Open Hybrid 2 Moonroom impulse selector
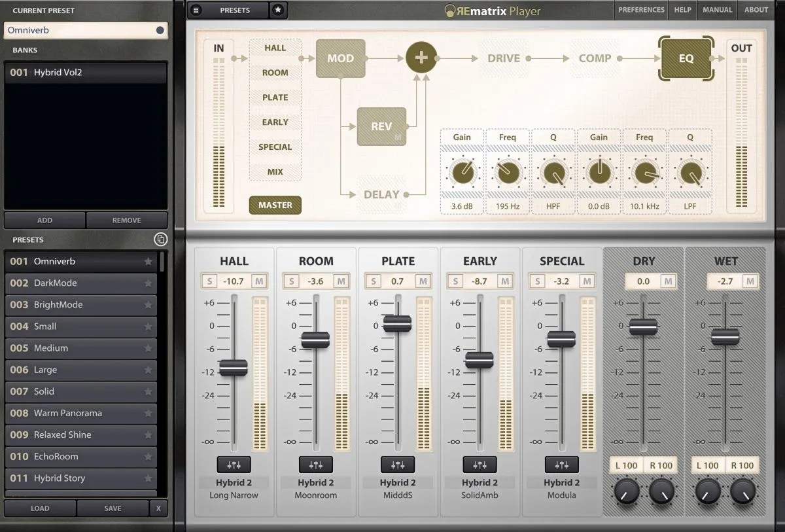 point(316,489)
